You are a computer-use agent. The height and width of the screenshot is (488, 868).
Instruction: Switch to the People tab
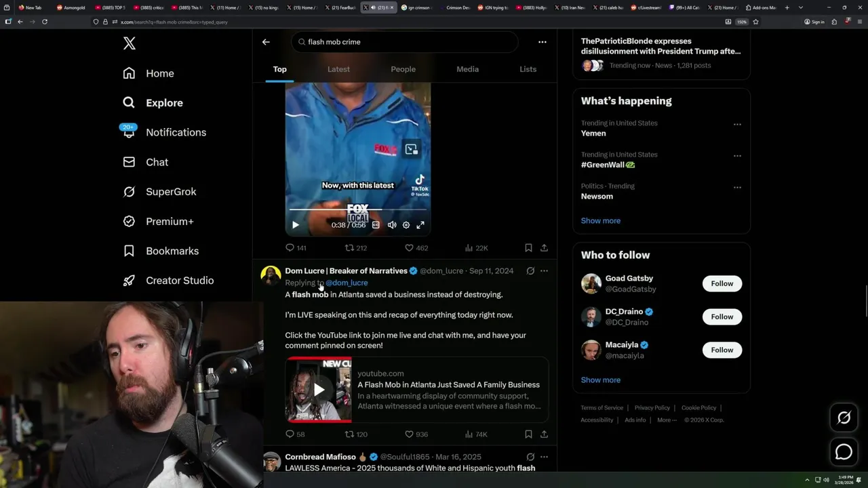[403, 69]
